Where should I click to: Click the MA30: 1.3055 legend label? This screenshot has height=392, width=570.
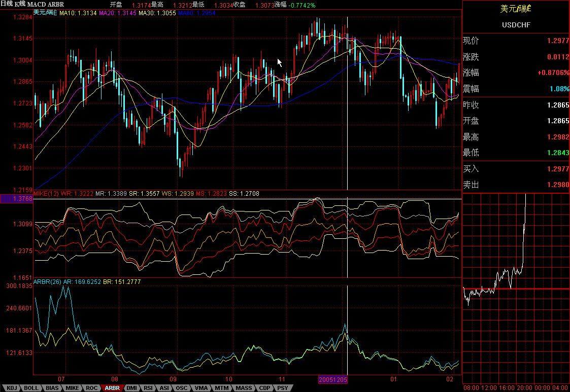tap(157, 13)
